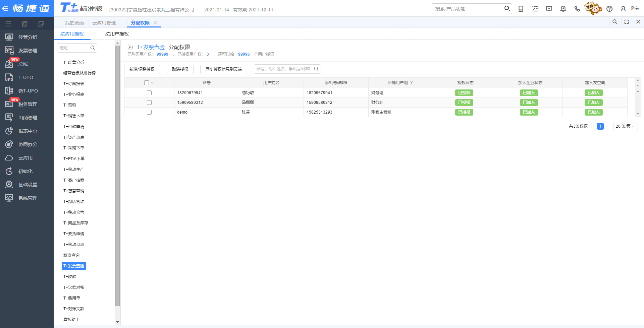Click the application list scrollbar
The width and height of the screenshot is (644, 328).
117,176
